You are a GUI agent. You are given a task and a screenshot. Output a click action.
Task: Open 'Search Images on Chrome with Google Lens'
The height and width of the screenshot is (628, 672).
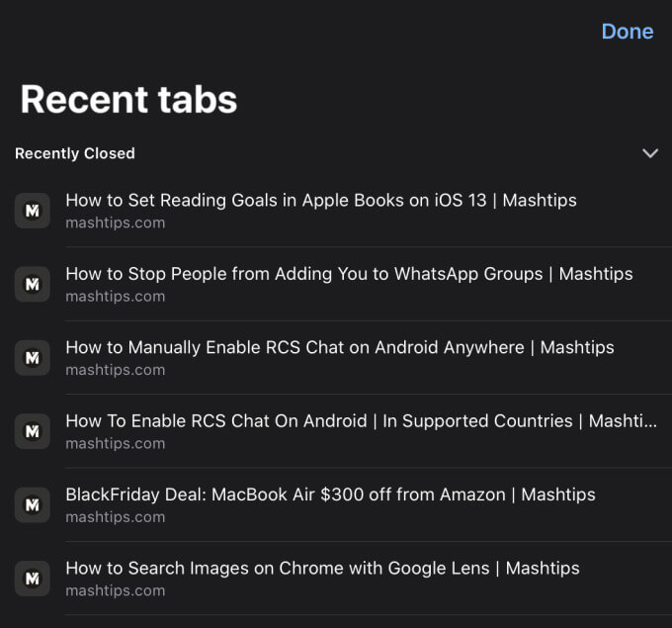(x=322, y=568)
